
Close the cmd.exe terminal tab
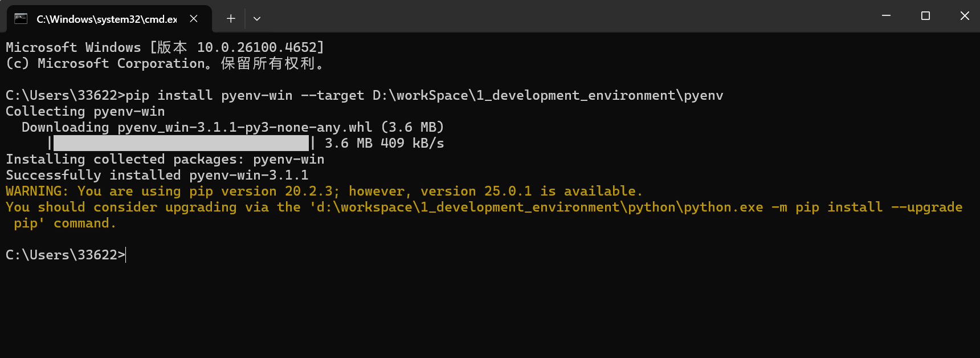pos(194,19)
